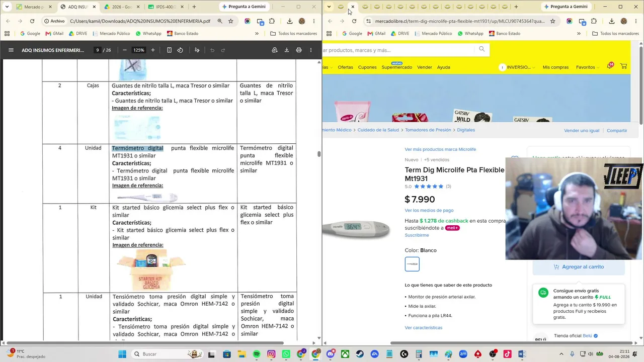644x362 pixels.
Task: Print the ADQ INSUMOS PDF document
Action: pyautogui.click(x=299, y=50)
